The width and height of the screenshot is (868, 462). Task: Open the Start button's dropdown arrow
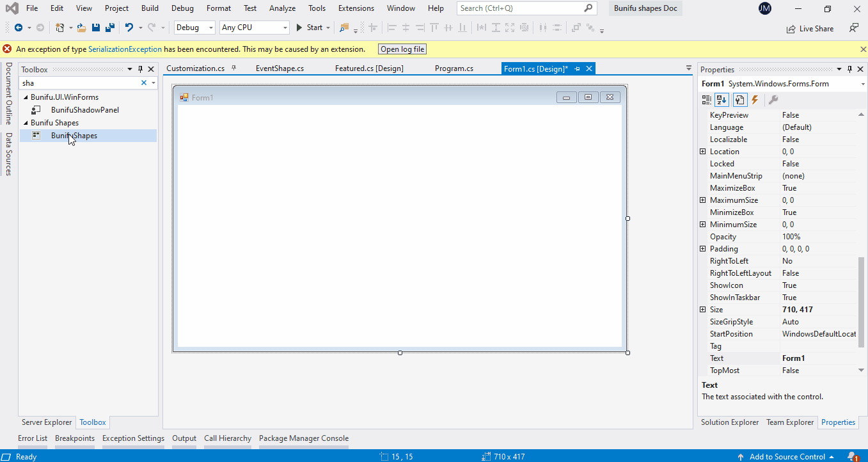[x=328, y=28]
